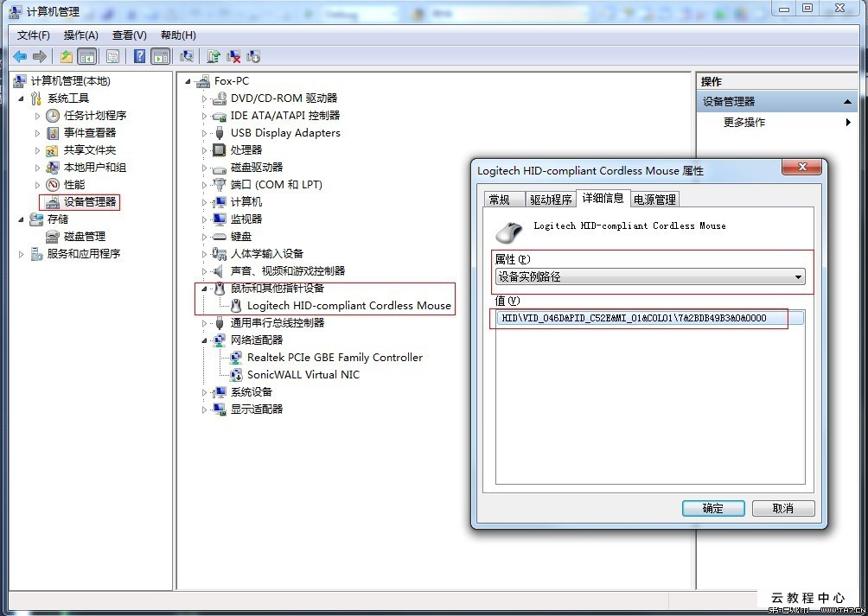Image resolution: width=868 pixels, height=616 pixels.
Task: Select the USB Display Adapters category
Action: (285, 133)
